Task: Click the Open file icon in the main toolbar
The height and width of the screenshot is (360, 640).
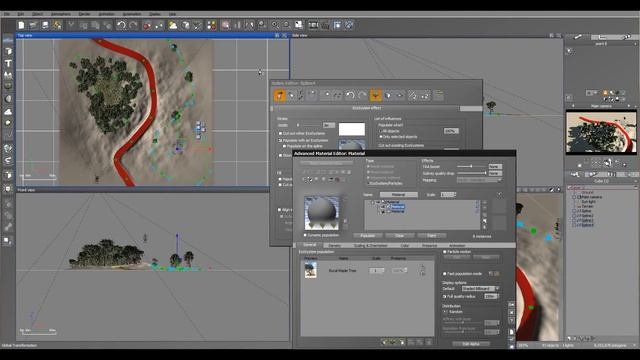Action: point(33,25)
